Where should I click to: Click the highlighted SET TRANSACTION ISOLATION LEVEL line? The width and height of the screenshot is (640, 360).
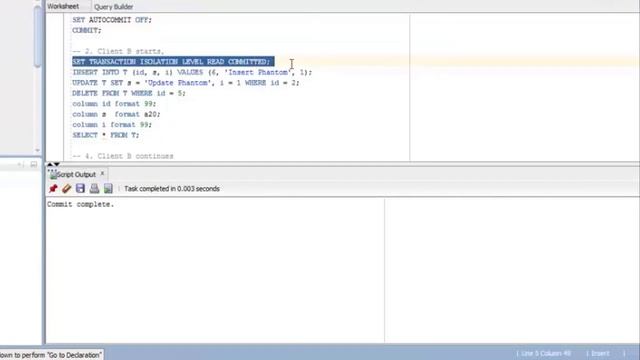coord(173,62)
